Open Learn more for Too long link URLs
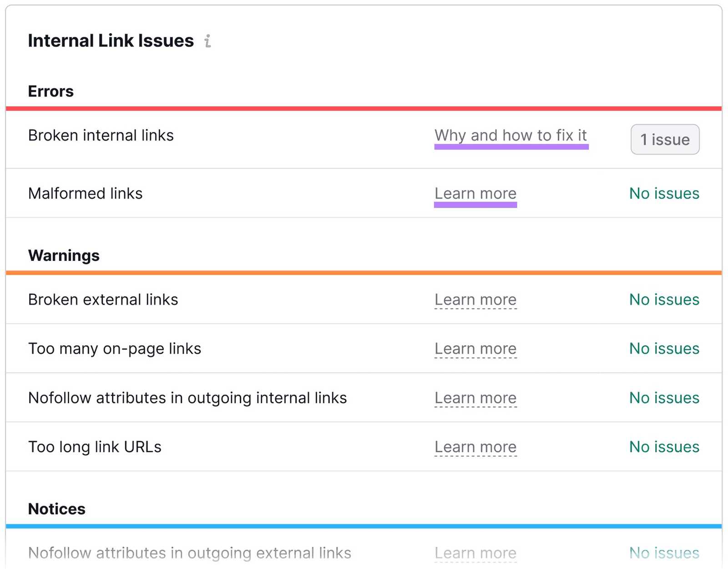 475,447
